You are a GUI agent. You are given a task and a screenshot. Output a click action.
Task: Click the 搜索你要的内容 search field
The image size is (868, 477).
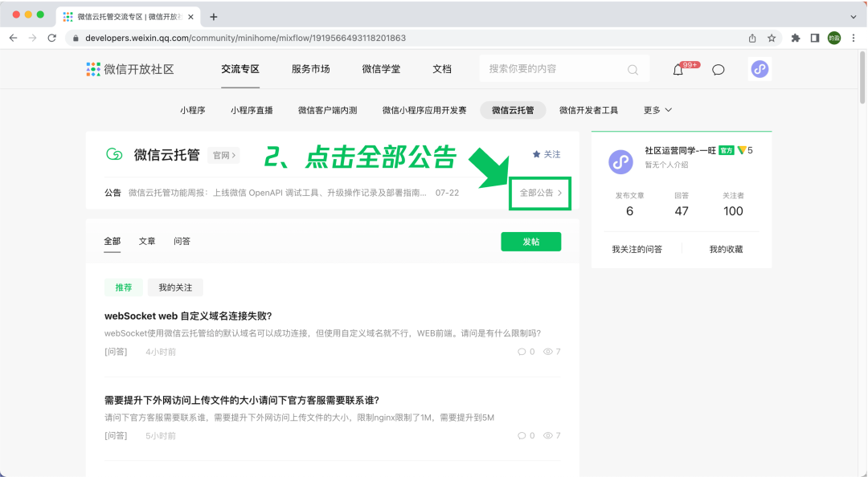[x=564, y=69]
